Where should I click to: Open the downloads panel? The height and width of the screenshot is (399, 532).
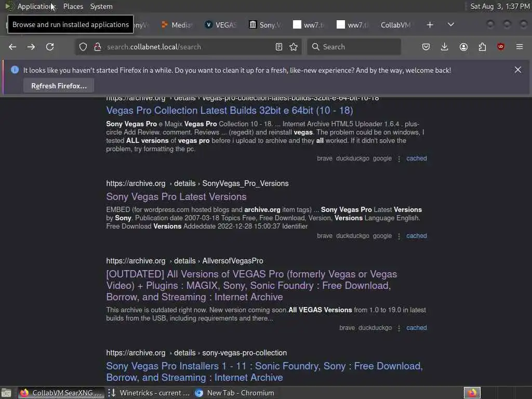click(x=445, y=47)
